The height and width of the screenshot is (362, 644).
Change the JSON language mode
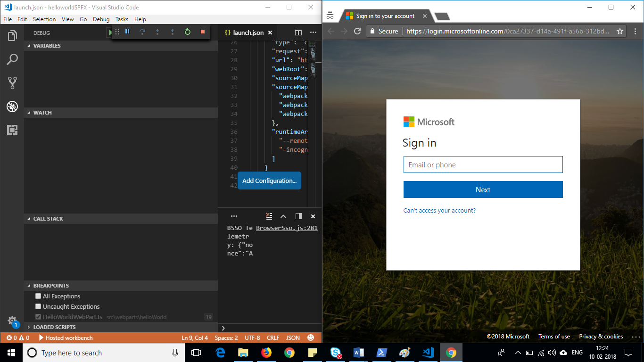click(x=293, y=337)
